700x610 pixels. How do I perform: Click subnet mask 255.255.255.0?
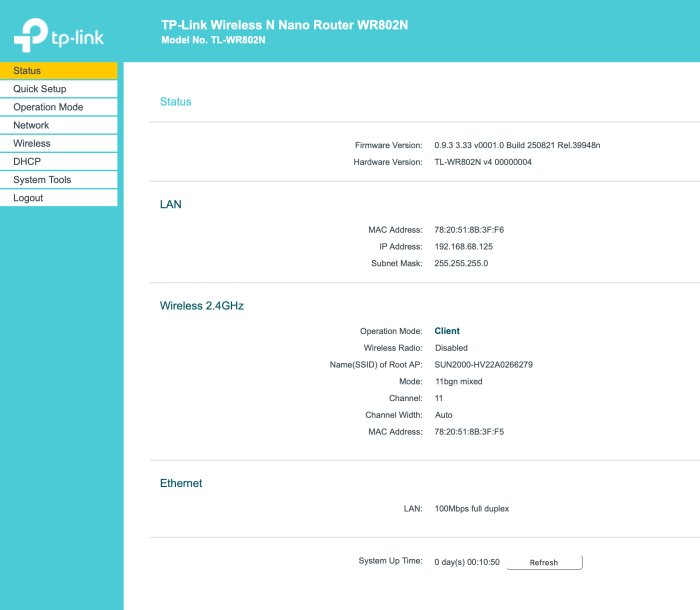click(x=461, y=263)
